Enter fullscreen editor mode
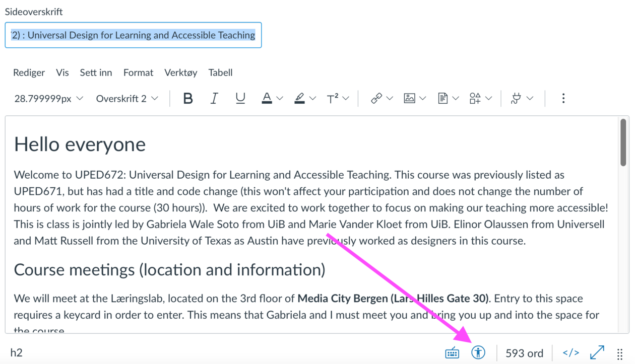This screenshot has height=364, width=635. pyautogui.click(x=597, y=352)
